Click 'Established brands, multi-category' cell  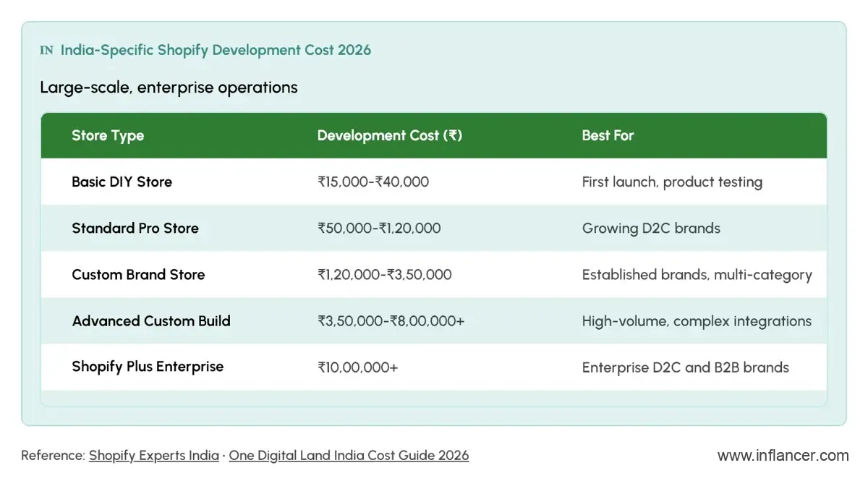697,274
